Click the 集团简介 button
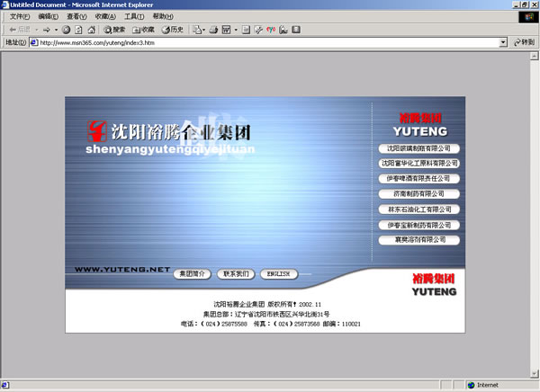Viewport: 540px width, 392px height. (193, 274)
